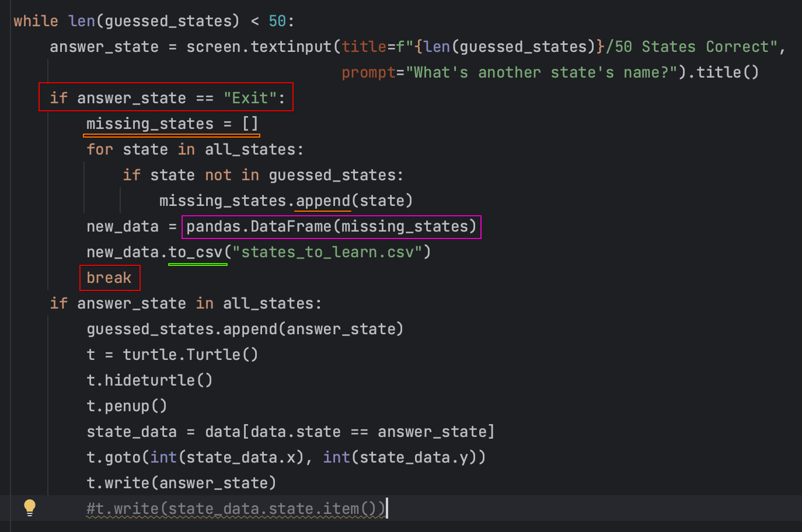Image resolution: width=802 pixels, height=532 pixels.
Task: Click 'title=' keyword argument
Action: [x=369, y=47]
